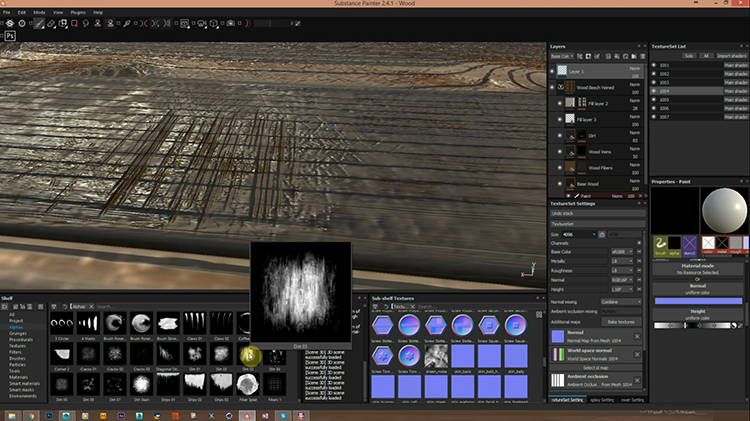Hide the Wood Veins layer

pyautogui.click(x=560, y=152)
